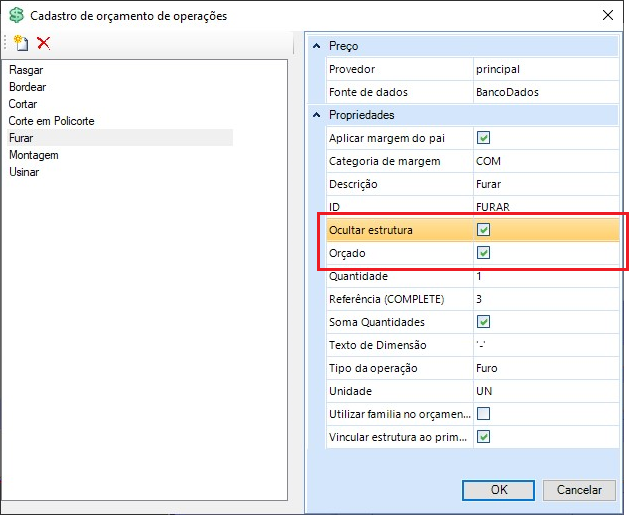
Task: Select Rasgar in the operations list
Action: coord(26,70)
